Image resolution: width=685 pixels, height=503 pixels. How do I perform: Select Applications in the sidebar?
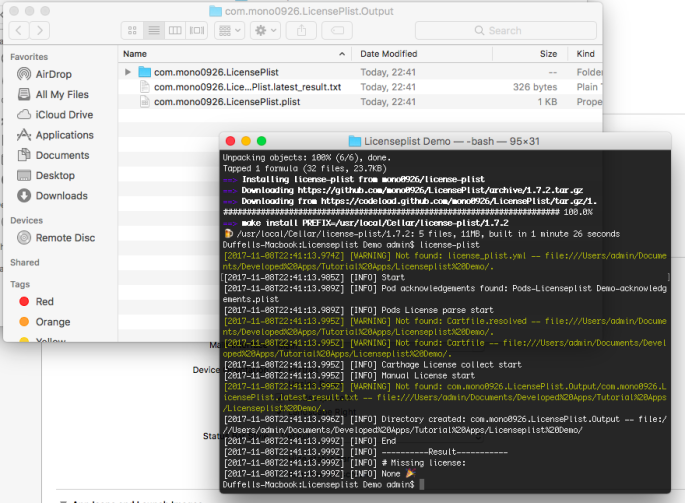click(x=64, y=135)
